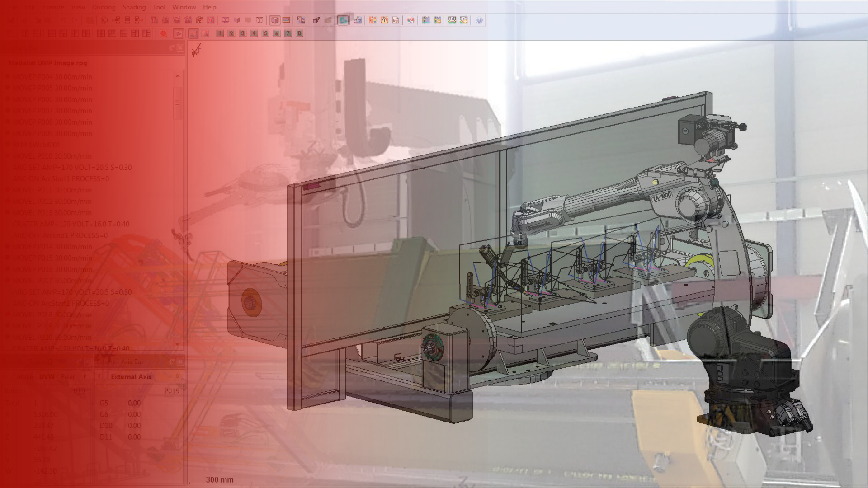
Task: Open the log document toolbar icon
Action: (396, 20)
